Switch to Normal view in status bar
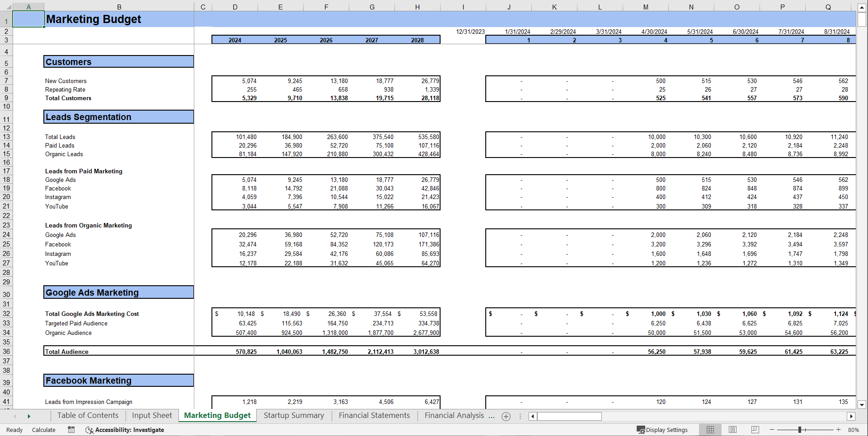This screenshot has height=436, width=868. [x=710, y=430]
